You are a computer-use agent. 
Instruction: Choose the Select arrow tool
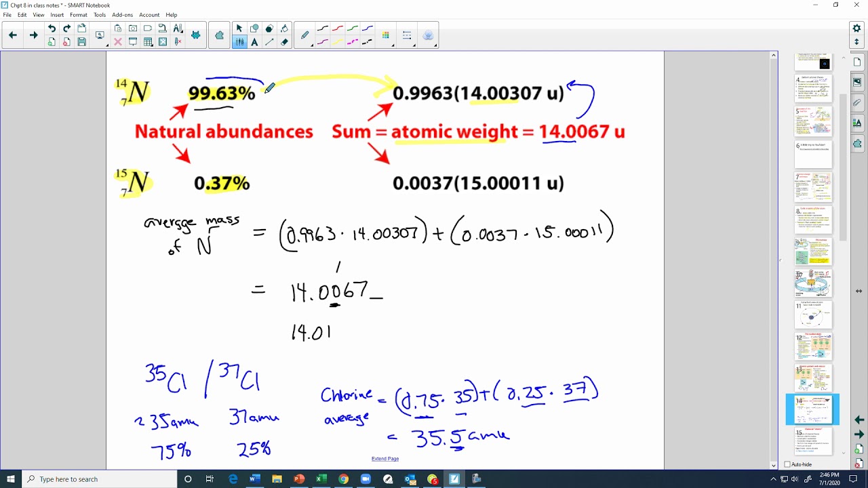[x=239, y=28]
